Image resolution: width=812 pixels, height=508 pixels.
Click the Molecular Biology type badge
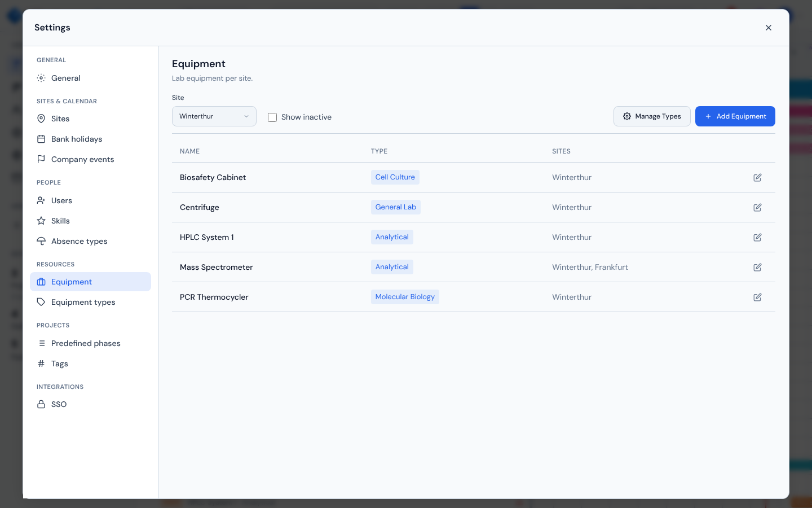tap(405, 297)
